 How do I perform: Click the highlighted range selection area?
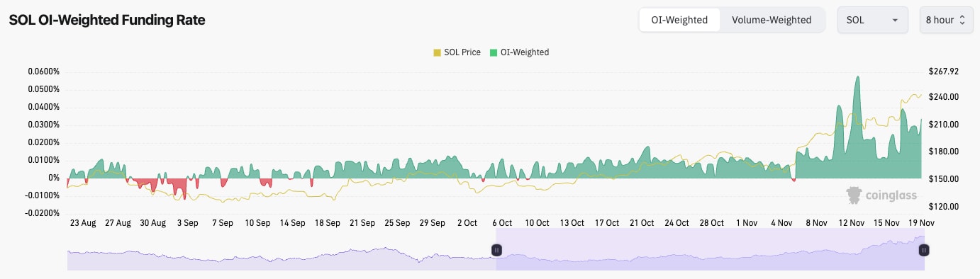711,249
